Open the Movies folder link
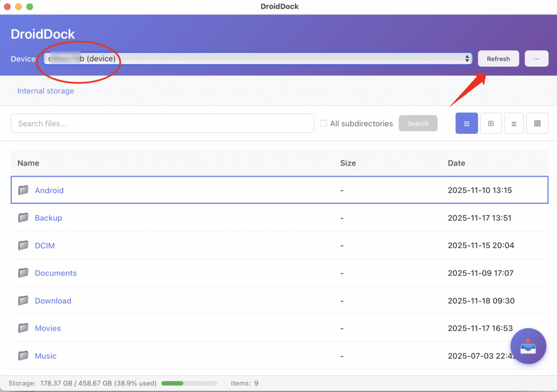Image resolution: width=557 pixels, height=392 pixels. 47,329
